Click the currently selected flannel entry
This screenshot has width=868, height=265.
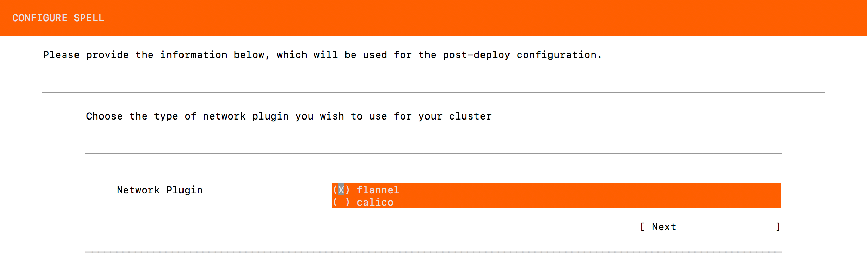tap(378, 190)
